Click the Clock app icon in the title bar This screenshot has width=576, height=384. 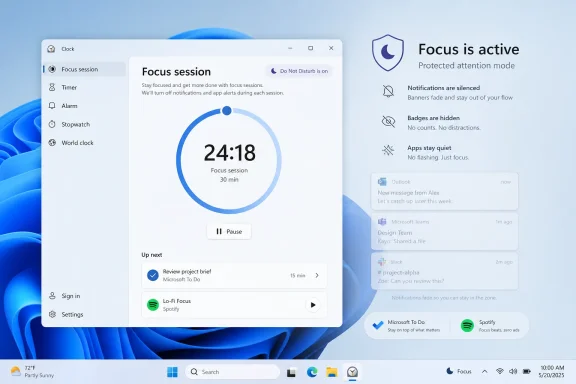coord(51,49)
